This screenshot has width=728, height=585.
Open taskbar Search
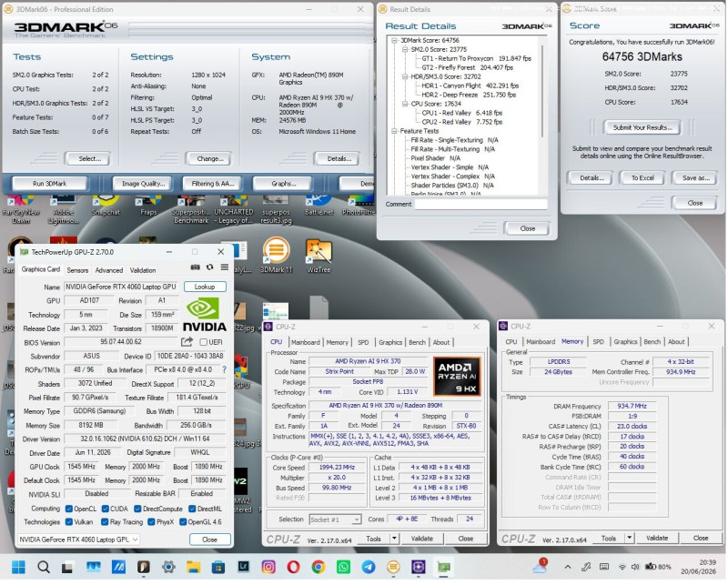(44, 569)
